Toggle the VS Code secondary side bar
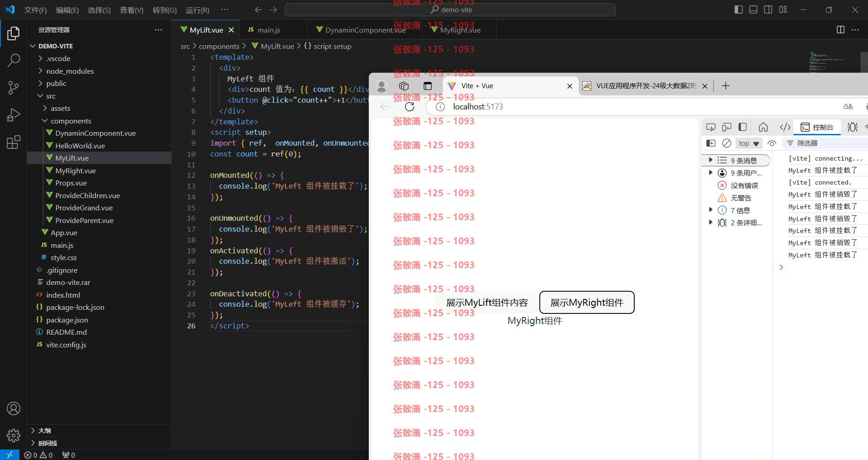This screenshot has height=460, width=868. 768,9
